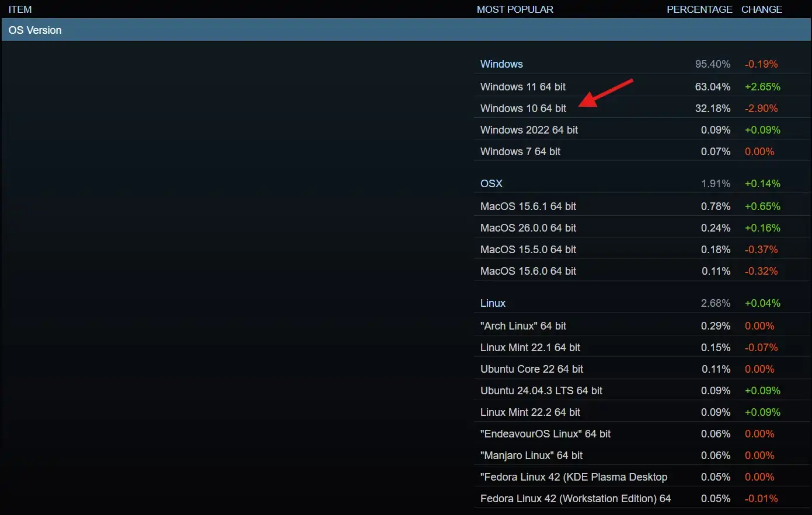Image resolution: width=812 pixels, height=515 pixels.
Task: Click the Windows category heading
Action: click(501, 64)
